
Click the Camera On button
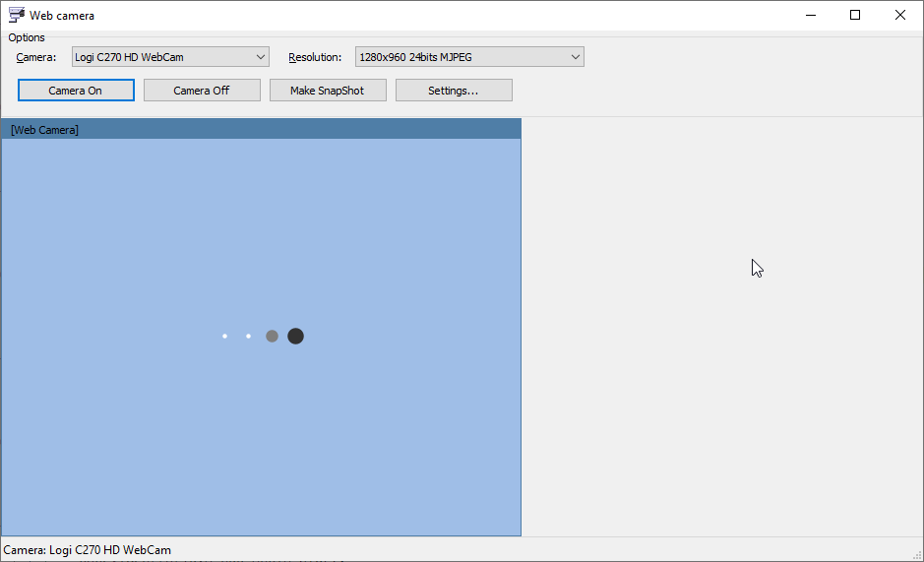click(76, 91)
